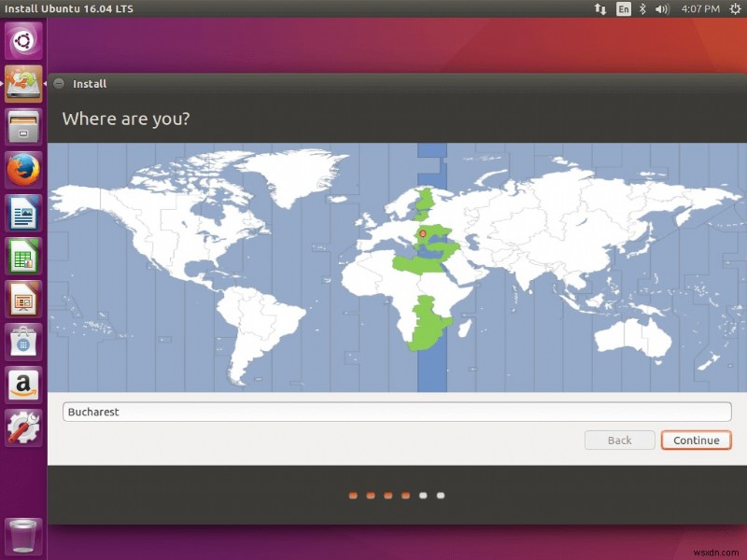Select the running Ubuntu installer icon
The width and height of the screenshot is (747, 560).
point(22,84)
